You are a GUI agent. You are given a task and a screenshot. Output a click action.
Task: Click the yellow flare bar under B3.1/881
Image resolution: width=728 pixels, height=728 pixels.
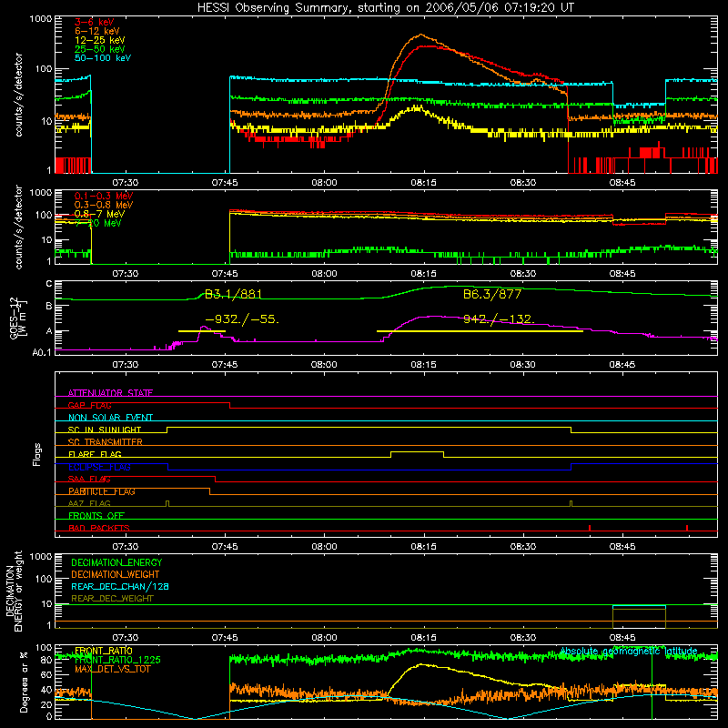202,331
